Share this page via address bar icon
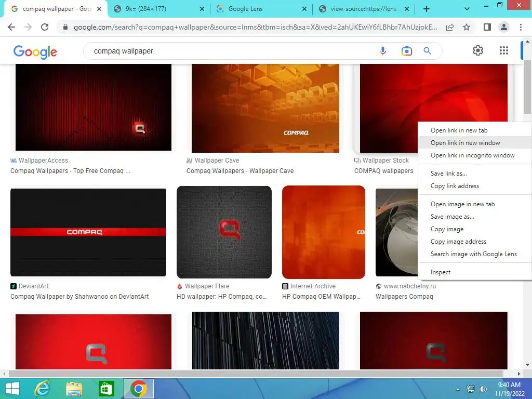This screenshot has width=532, height=399. pyautogui.click(x=450, y=27)
